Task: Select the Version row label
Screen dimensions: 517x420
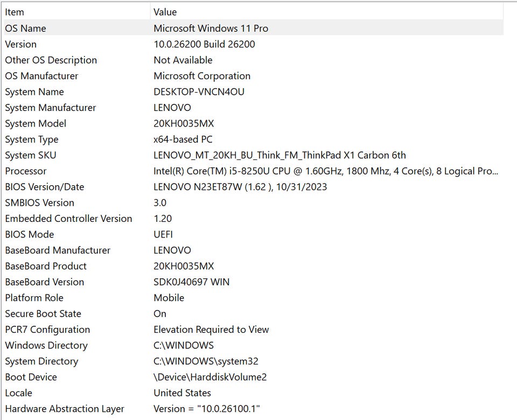Action: tap(21, 44)
